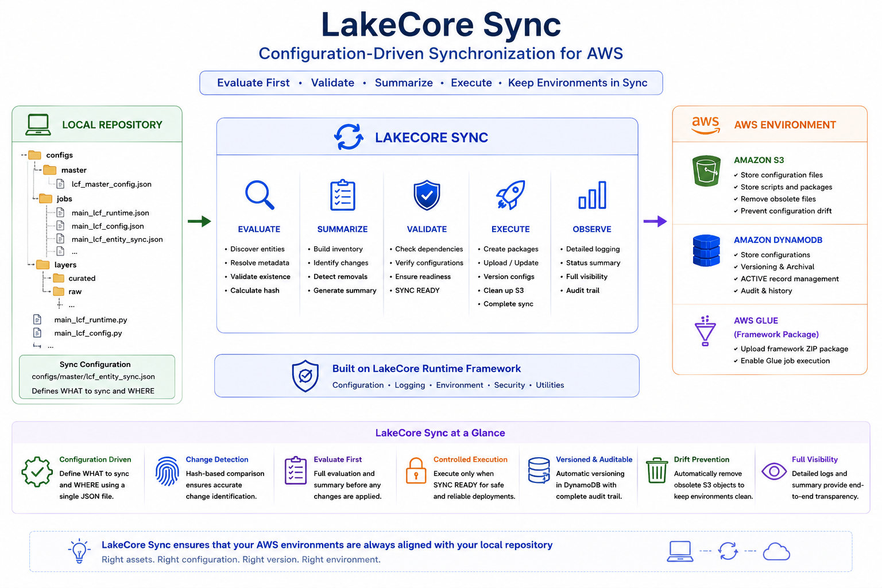The image size is (882, 588).
Task: Click the green gear checkmark Configuration Driven icon
Action: 37,472
